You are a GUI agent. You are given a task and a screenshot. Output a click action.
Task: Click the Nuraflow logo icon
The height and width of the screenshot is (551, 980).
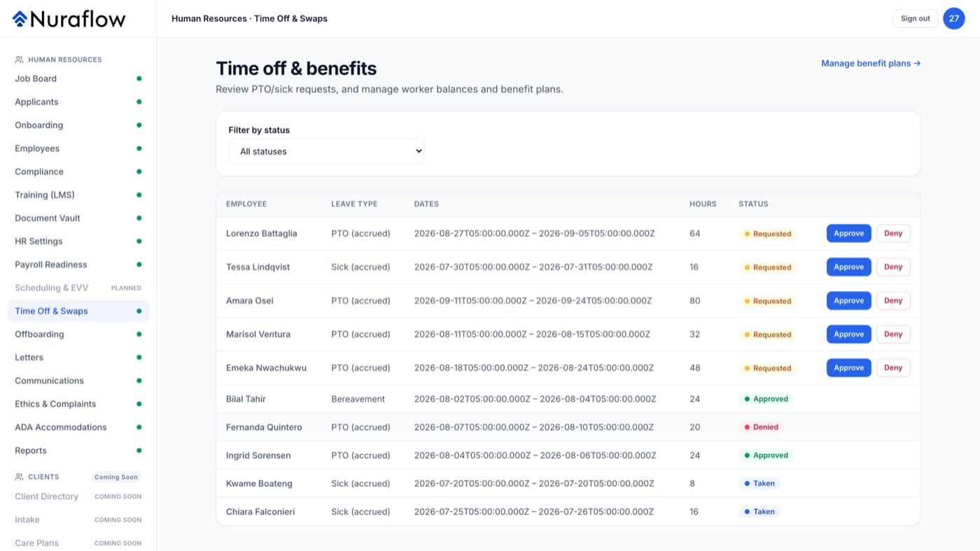(x=20, y=19)
